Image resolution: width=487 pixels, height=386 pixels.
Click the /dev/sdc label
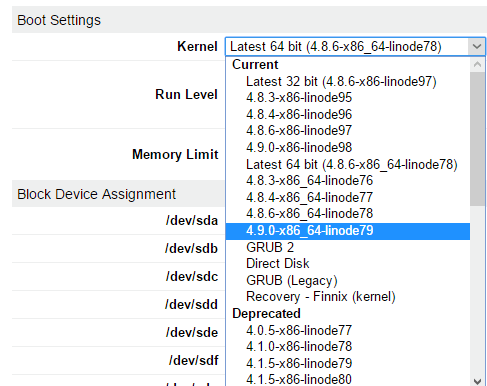[x=192, y=277]
